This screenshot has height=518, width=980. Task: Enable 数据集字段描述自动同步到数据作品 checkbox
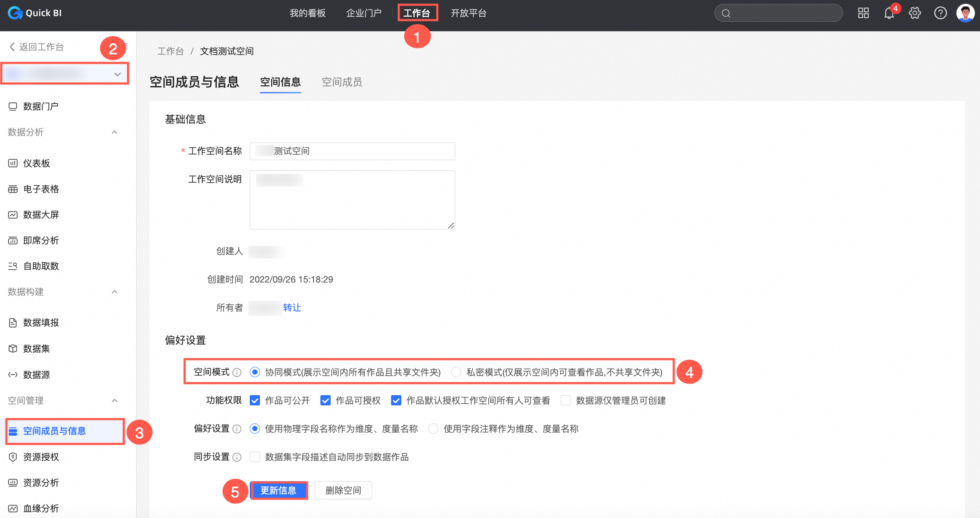[x=255, y=457]
